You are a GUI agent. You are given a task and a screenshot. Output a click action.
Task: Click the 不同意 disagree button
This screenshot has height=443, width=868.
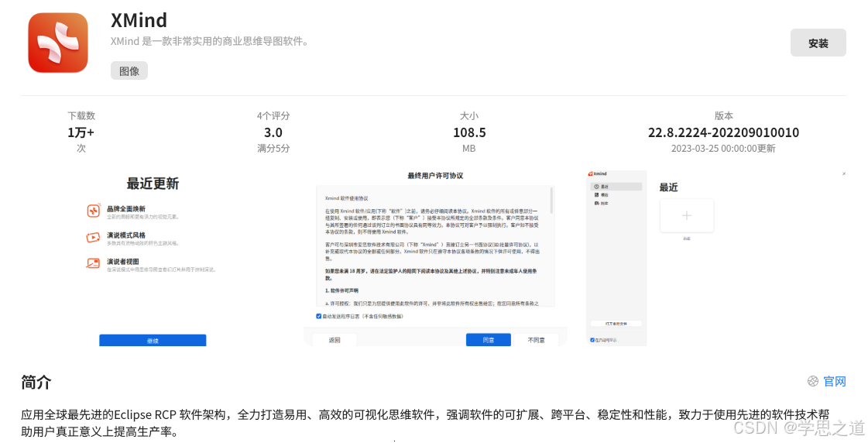536,340
